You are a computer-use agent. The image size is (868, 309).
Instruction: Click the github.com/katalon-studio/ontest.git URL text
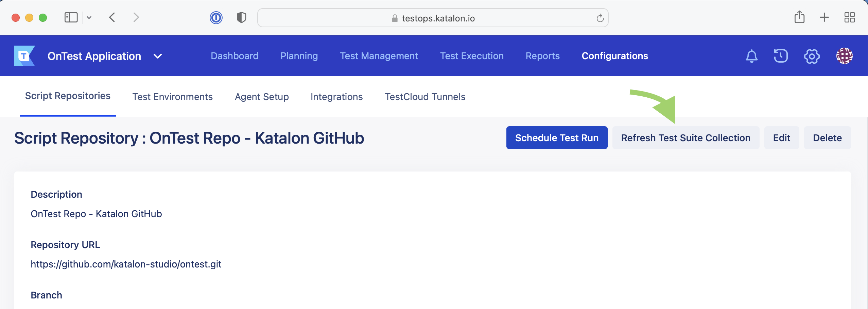click(x=126, y=264)
